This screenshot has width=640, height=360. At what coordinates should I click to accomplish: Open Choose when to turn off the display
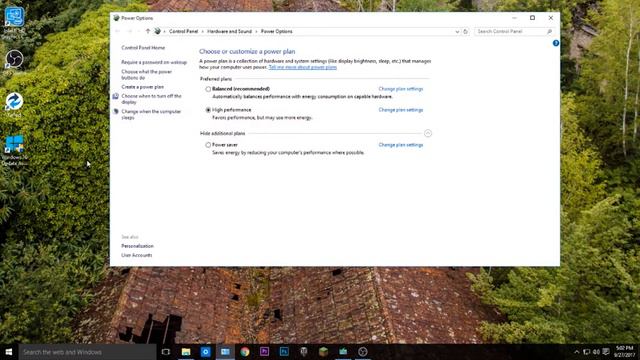(151, 99)
